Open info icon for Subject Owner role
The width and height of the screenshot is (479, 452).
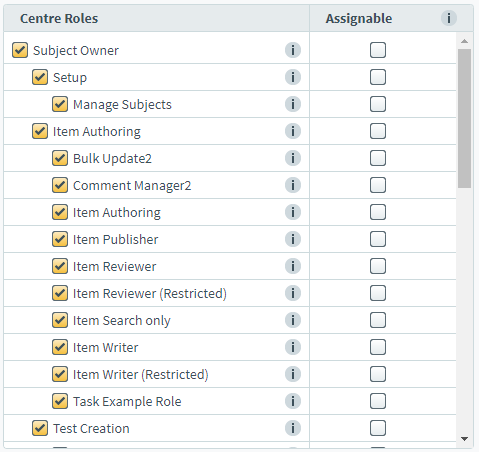(x=293, y=50)
